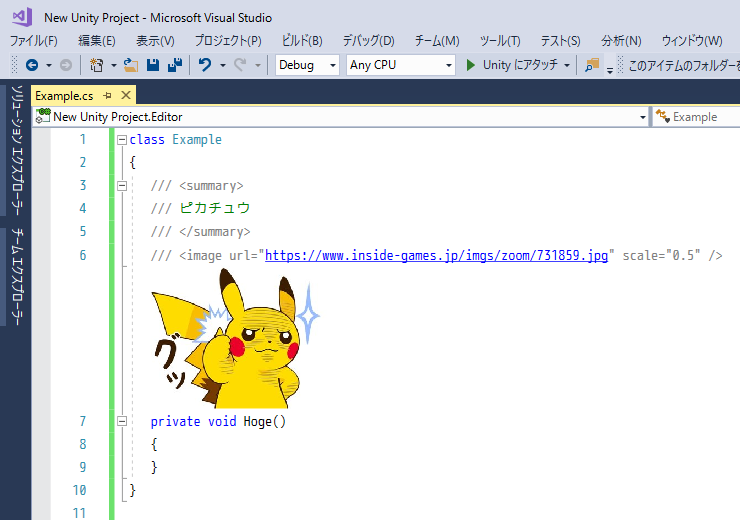
Task: Open the 編集(E) menu
Action: (x=97, y=41)
